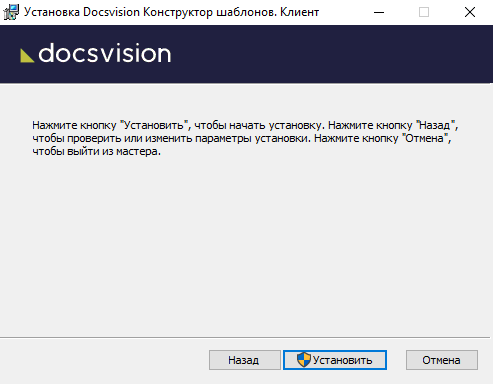This screenshot has height=384, width=493.
Task: Start installation with the Установить button
Action: click(335, 360)
